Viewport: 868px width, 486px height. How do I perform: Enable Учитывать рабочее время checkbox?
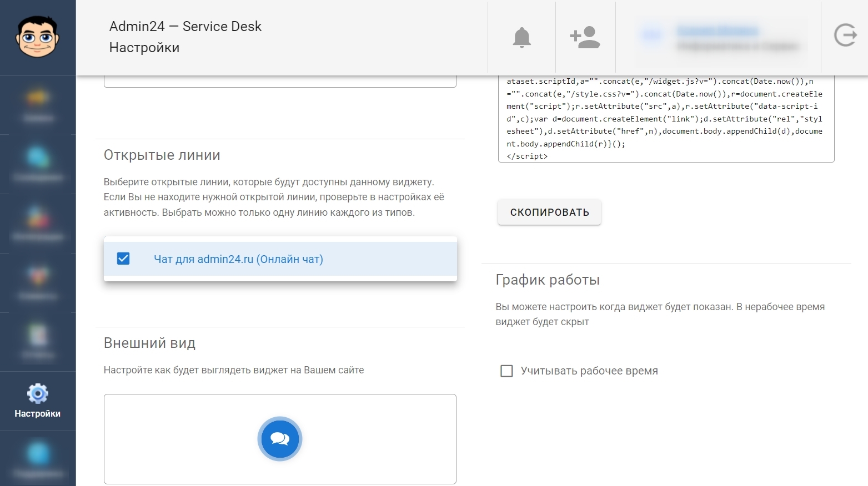point(506,371)
